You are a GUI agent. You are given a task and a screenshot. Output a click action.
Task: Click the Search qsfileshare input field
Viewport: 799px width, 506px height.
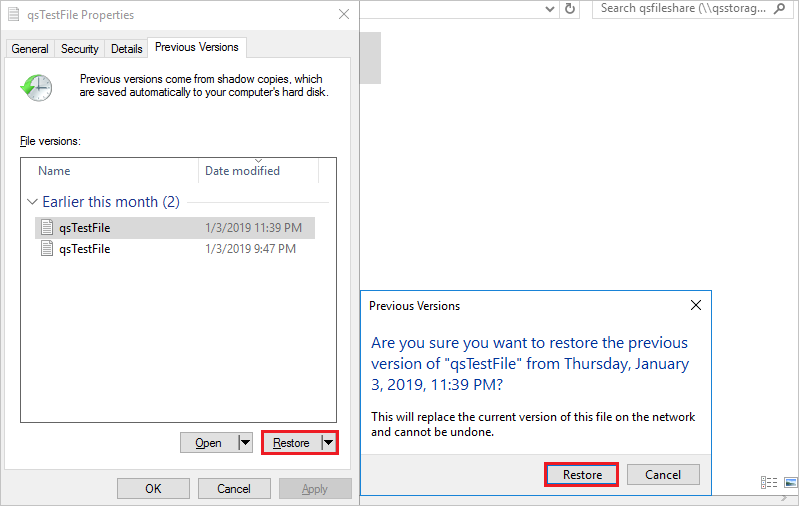[682, 9]
